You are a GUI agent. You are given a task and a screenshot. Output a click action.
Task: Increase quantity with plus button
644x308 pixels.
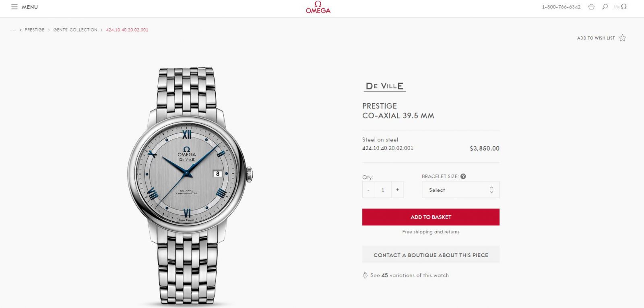397,190
